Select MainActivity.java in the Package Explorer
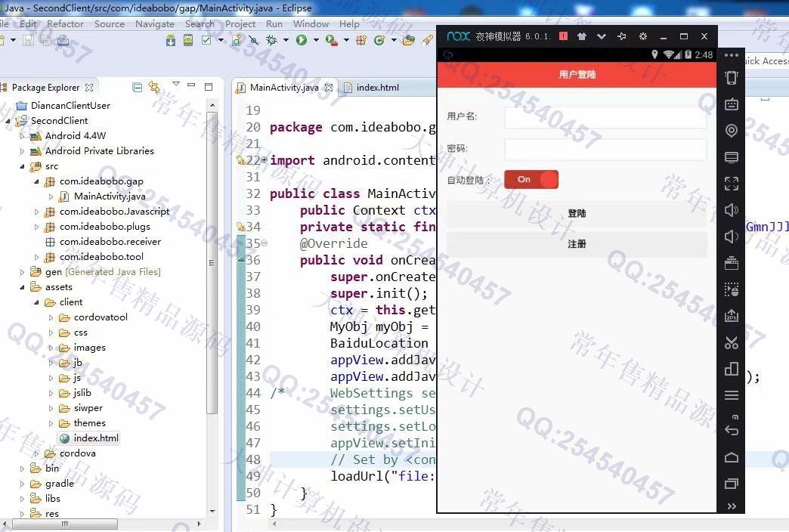Viewport: 789px width, 532px height. point(109,196)
